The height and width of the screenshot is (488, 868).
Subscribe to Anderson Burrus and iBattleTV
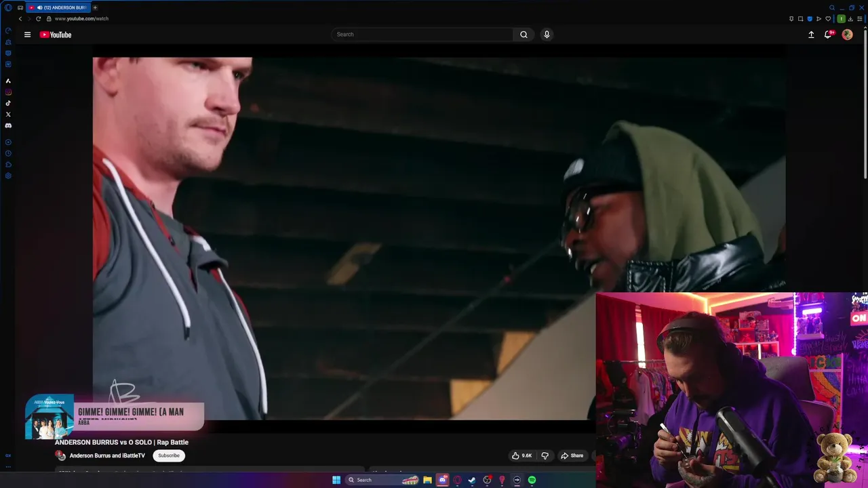click(x=169, y=455)
